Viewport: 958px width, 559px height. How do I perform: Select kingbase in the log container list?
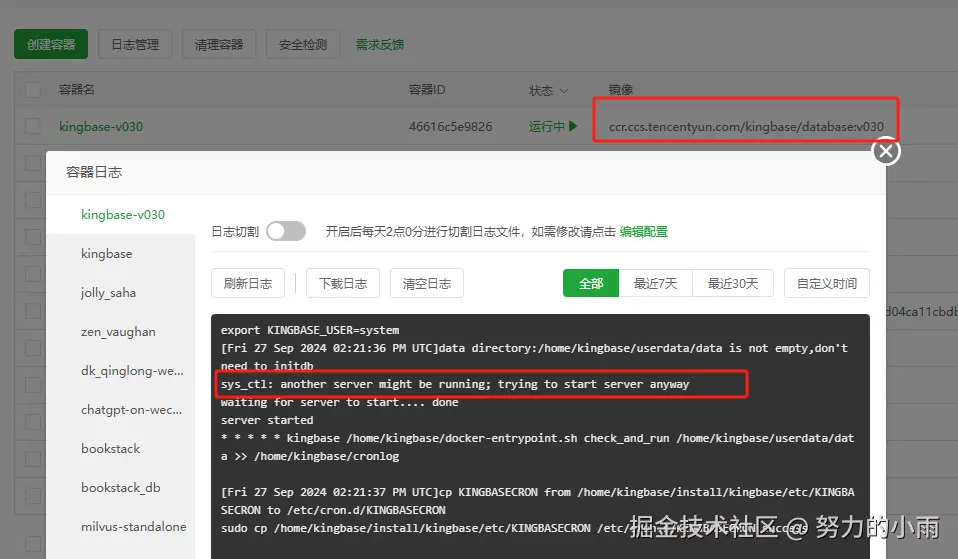[x=121, y=254]
